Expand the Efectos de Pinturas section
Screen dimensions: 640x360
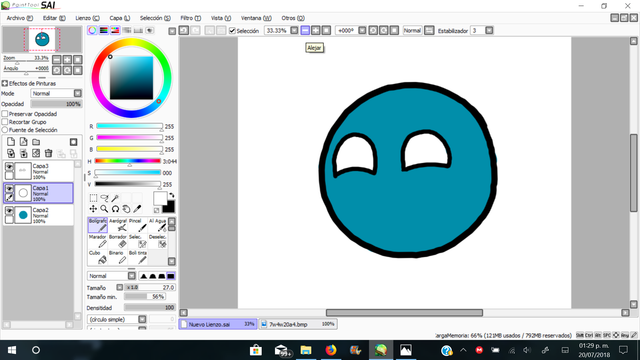pyautogui.click(x=5, y=83)
